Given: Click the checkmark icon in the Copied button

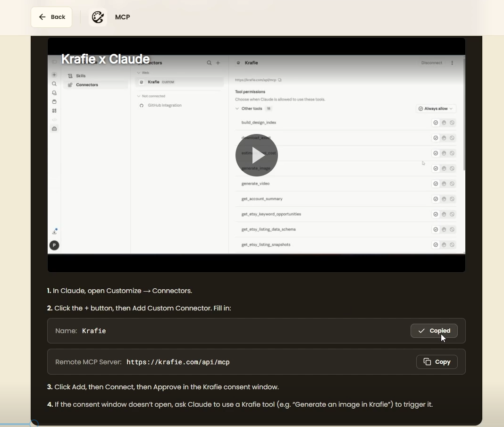Looking at the screenshot, I should pos(421,331).
